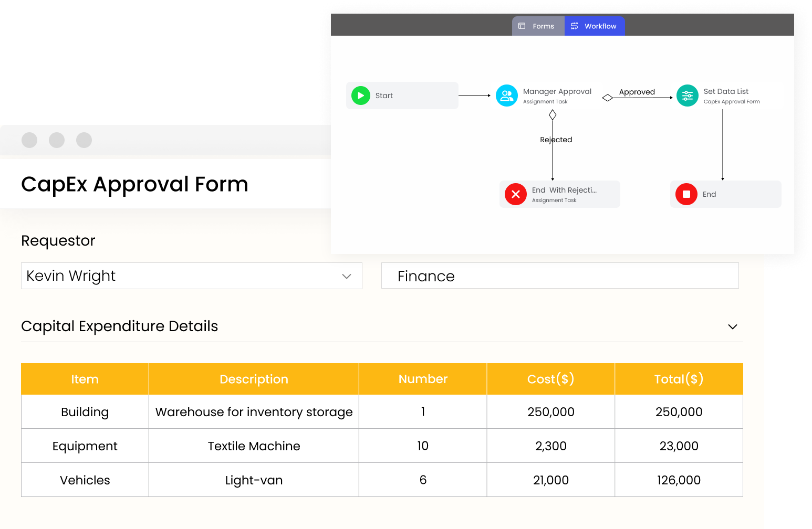Viewport: 812px width, 529px height.
Task: Click the Workflow tab icon
Action: click(x=575, y=26)
